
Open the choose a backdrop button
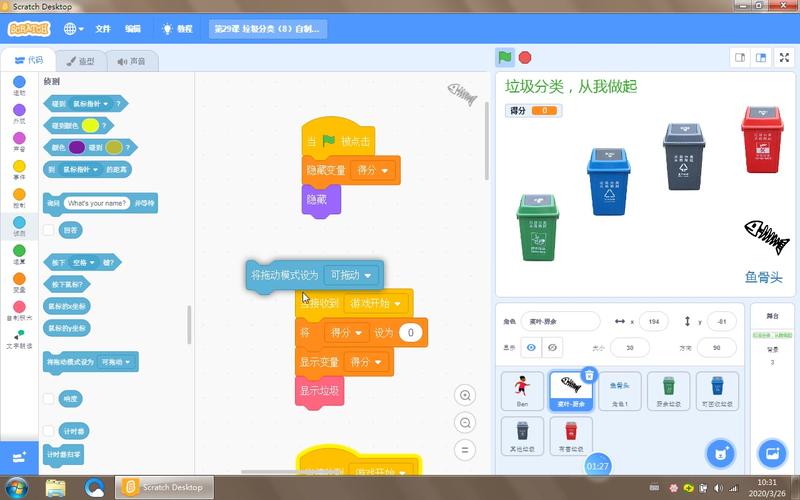coord(772,454)
